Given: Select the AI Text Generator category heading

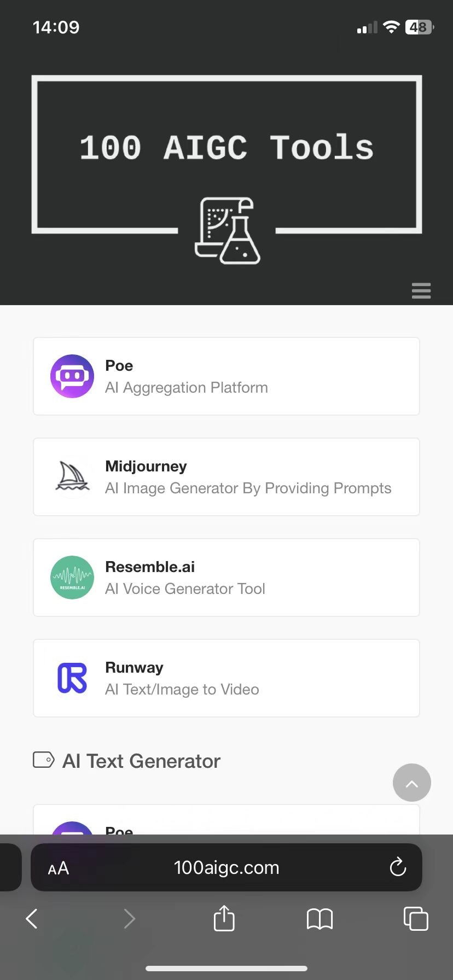Looking at the screenshot, I should coord(141,761).
